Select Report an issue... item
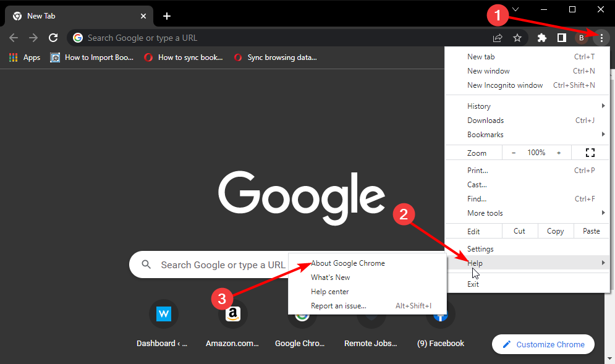The width and height of the screenshot is (615, 364). tap(367, 305)
